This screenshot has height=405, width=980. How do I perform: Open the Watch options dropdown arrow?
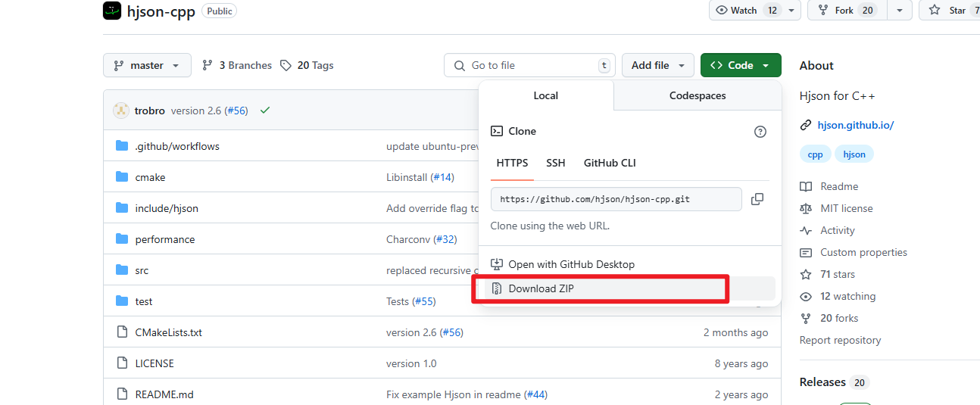791,10
